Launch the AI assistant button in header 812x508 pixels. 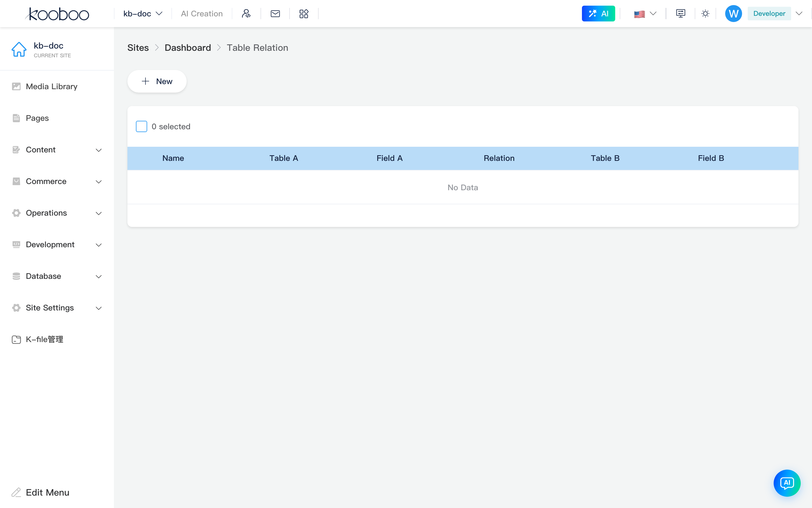pyautogui.click(x=598, y=14)
